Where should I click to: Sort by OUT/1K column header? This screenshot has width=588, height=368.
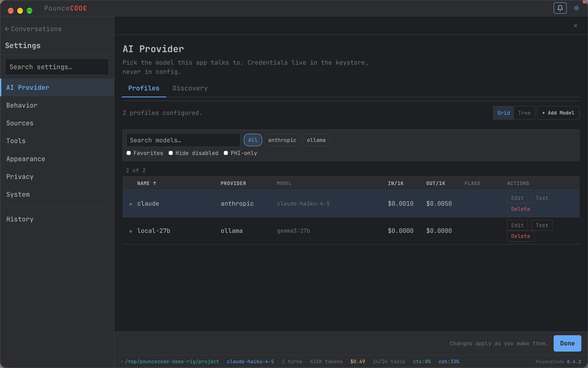tap(435, 183)
